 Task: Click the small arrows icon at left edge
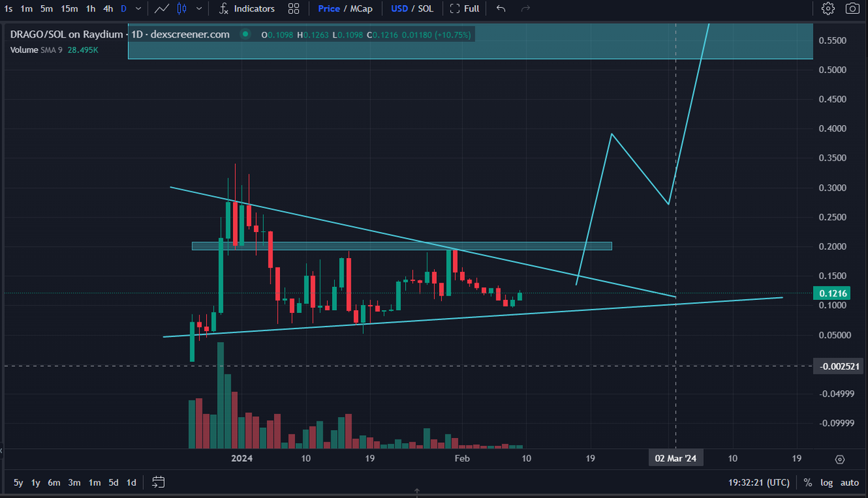(2, 450)
